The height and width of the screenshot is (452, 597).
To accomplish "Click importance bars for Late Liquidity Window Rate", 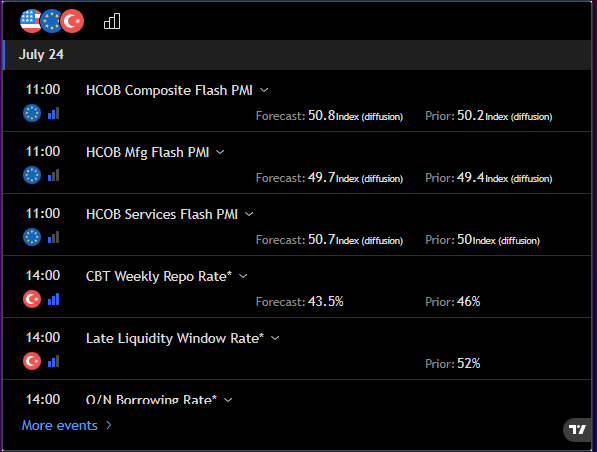I will pos(53,361).
